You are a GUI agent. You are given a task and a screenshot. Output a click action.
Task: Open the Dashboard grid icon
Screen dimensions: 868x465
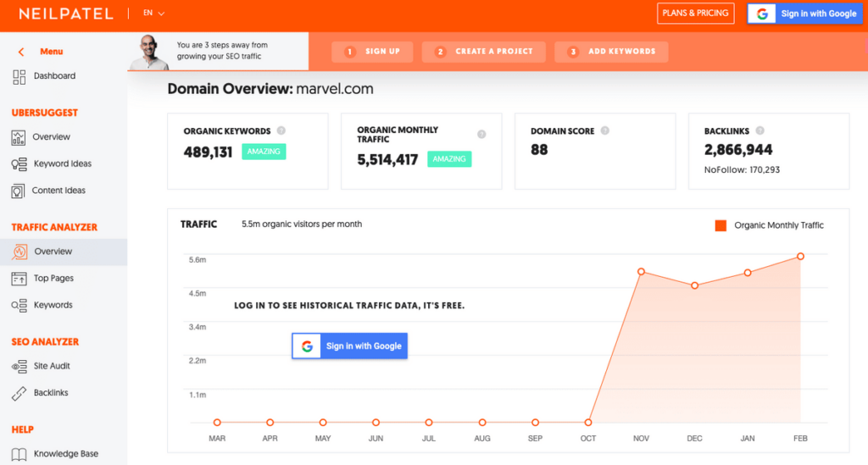[x=19, y=77]
